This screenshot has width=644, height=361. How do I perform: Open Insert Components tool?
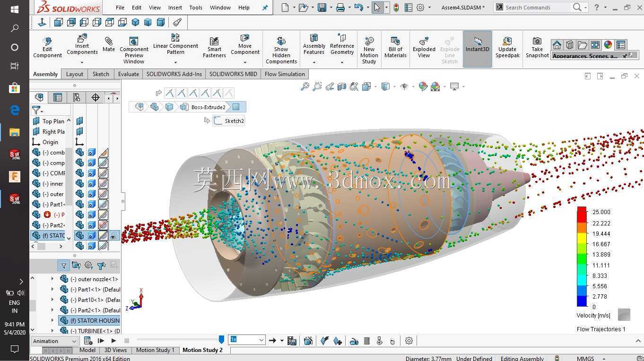[x=82, y=44]
